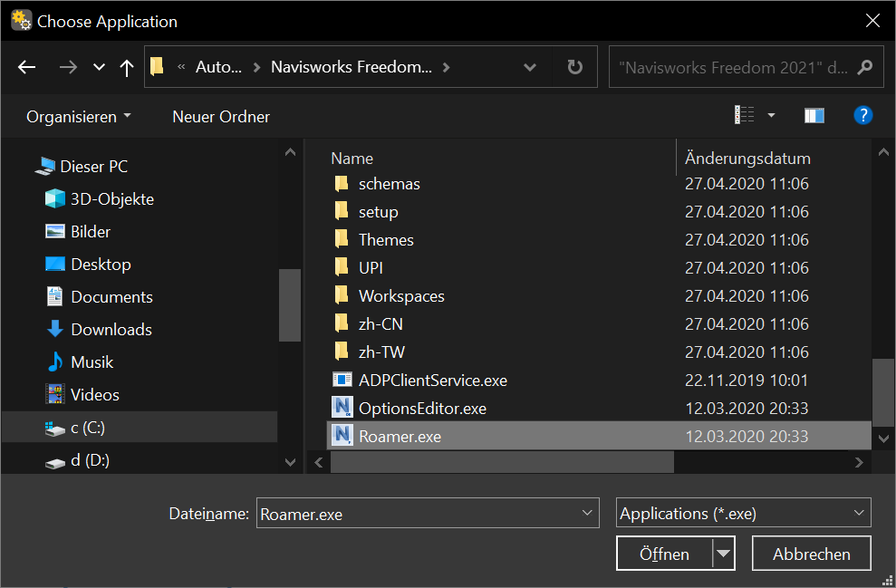Viewport: 896px width, 588px height.
Task: Click the Öffnen button
Action: [x=664, y=554]
